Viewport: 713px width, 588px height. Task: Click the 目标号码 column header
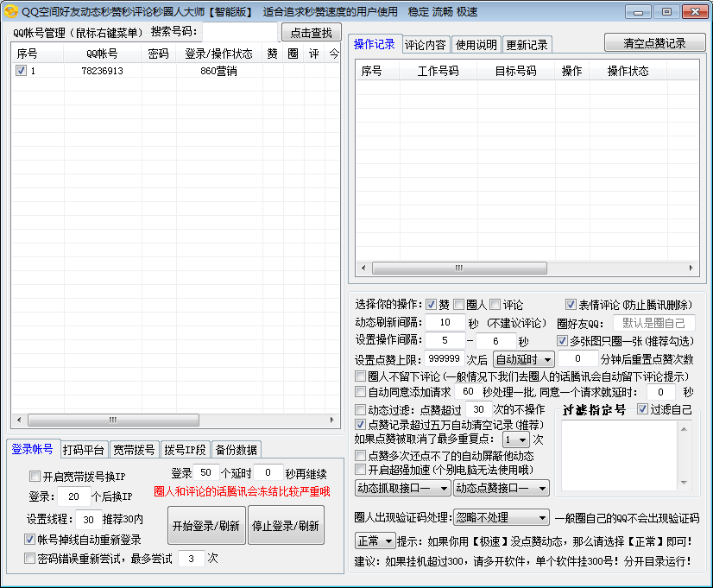pos(515,71)
